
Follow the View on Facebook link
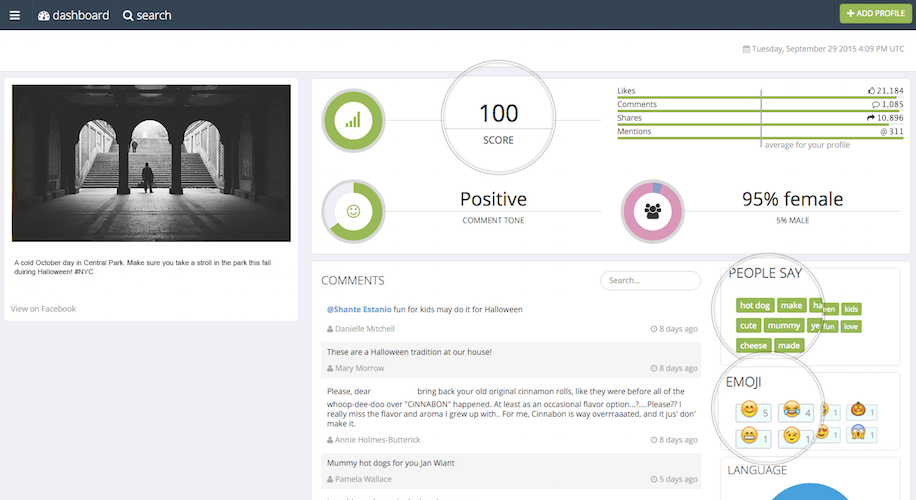tap(43, 308)
